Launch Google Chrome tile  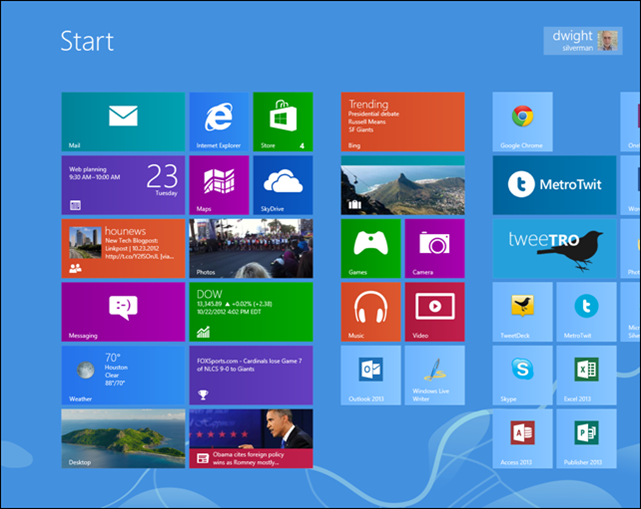tap(522, 122)
